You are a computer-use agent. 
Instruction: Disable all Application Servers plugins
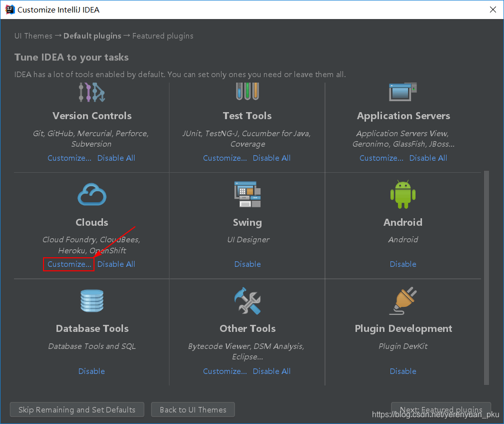(428, 158)
